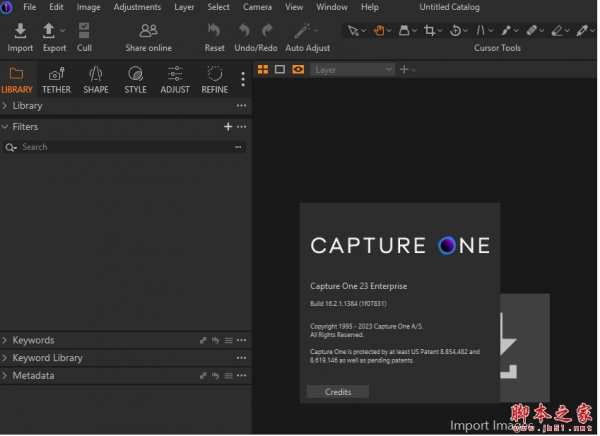The image size is (600, 436).
Task: Open the Pan tool variants dropdown
Action: pyautogui.click(x=389, y=31)
